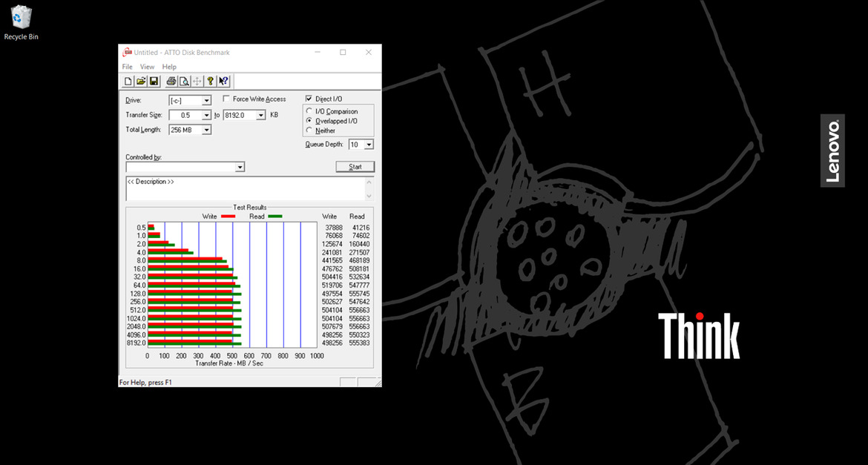Click the Description box scroll up arrow
The image size is (868, 465).
(369, 182)
